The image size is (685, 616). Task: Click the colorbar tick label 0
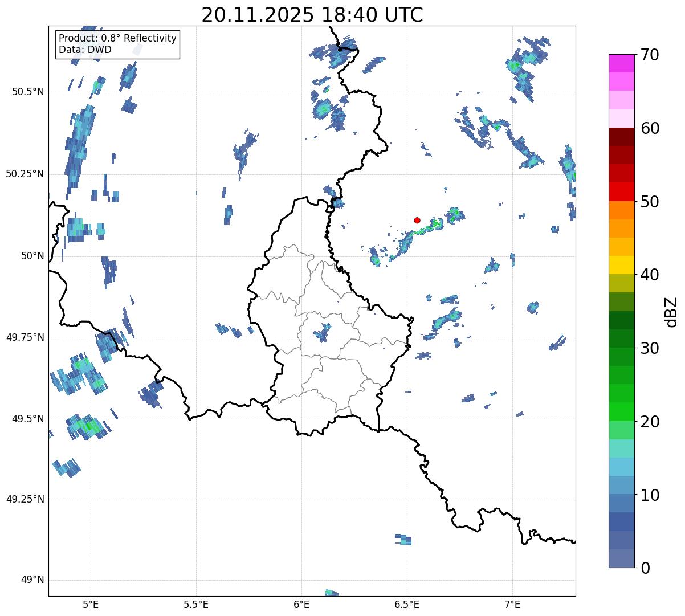(645, 568)
